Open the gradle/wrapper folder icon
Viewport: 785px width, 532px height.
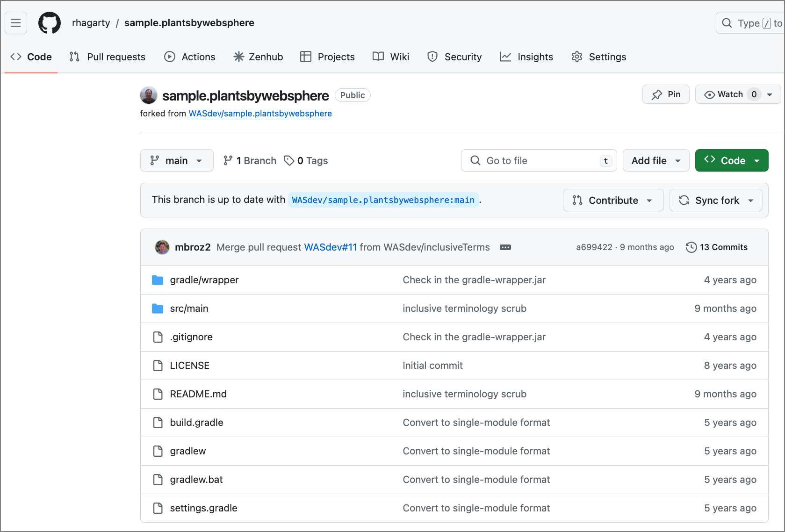[158, 280]
